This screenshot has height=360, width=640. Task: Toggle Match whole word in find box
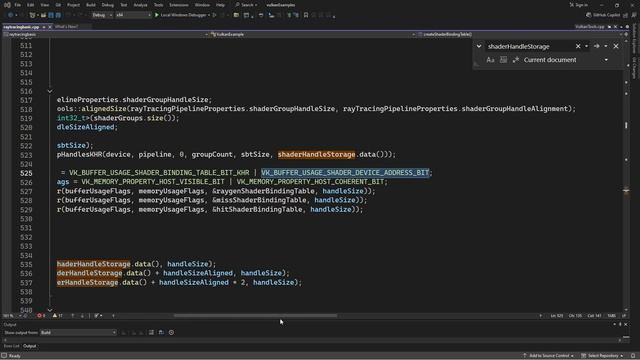[503, 60]
